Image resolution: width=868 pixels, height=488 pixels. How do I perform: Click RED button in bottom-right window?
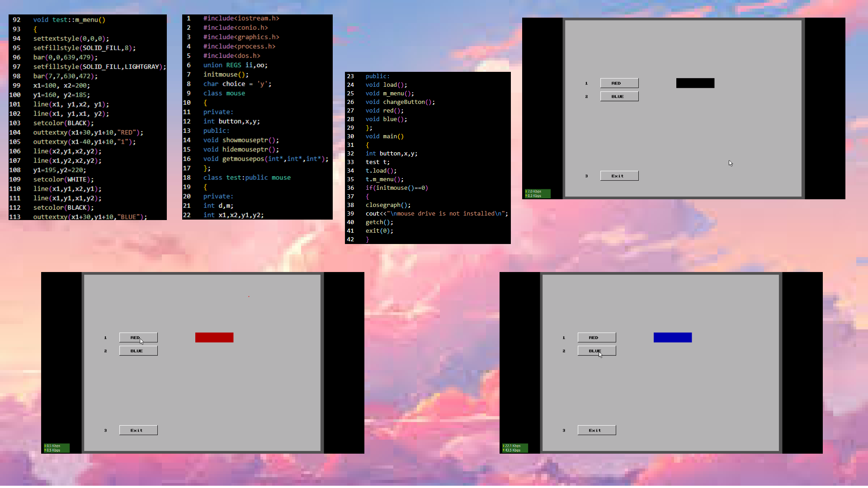(596, 338)
